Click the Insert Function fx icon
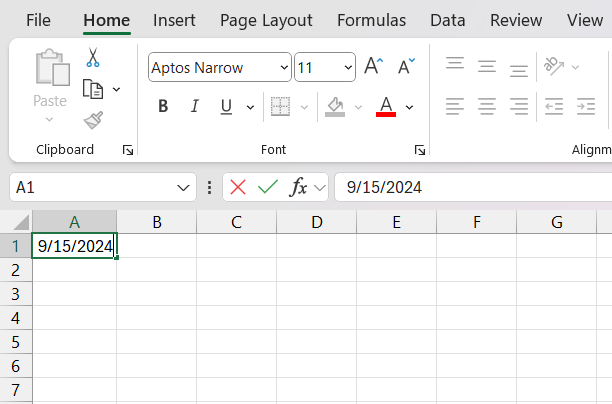Viewport: 612px width, 404px height. click(x=298, y=187)
